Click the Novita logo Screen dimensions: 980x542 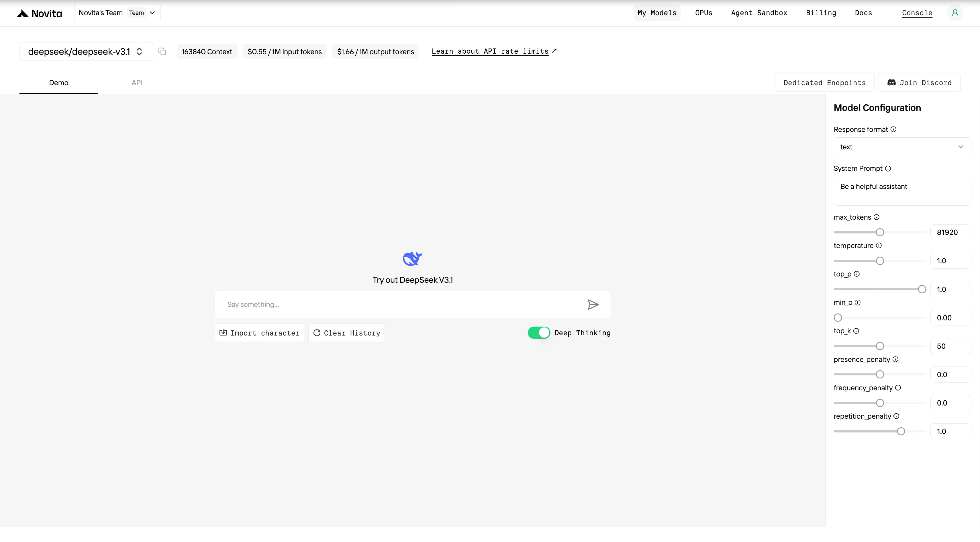tap(39, 13)
